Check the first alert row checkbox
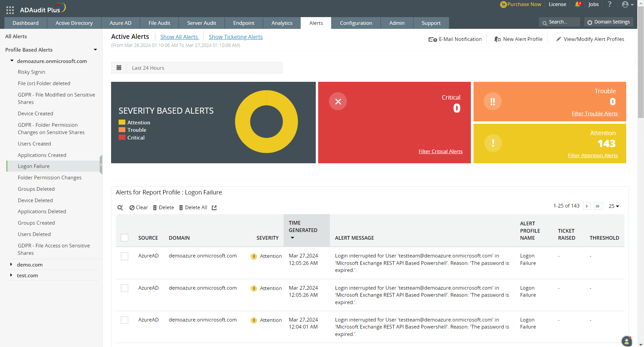This screenshot has height=347, width=644. tap(125, 256)
